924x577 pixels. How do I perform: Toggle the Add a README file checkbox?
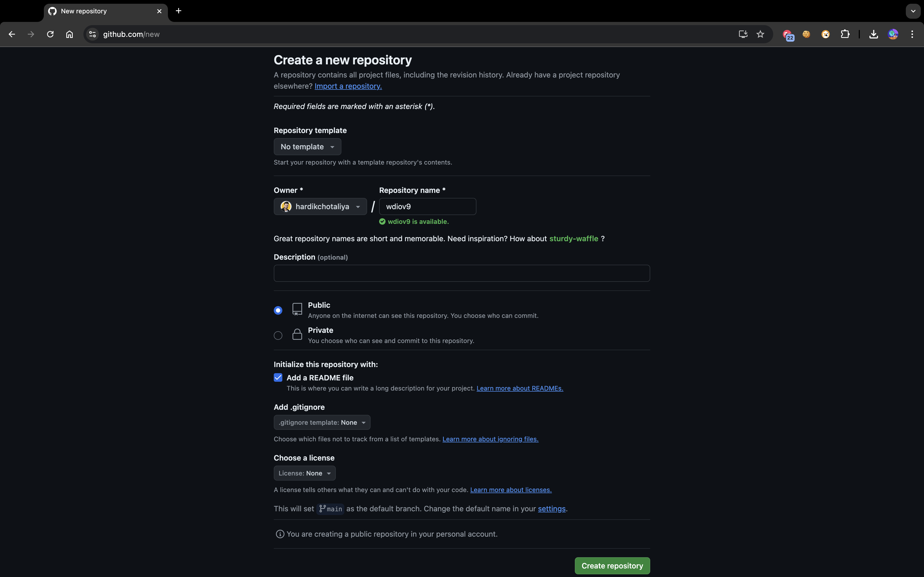click(x=278, y=377)
